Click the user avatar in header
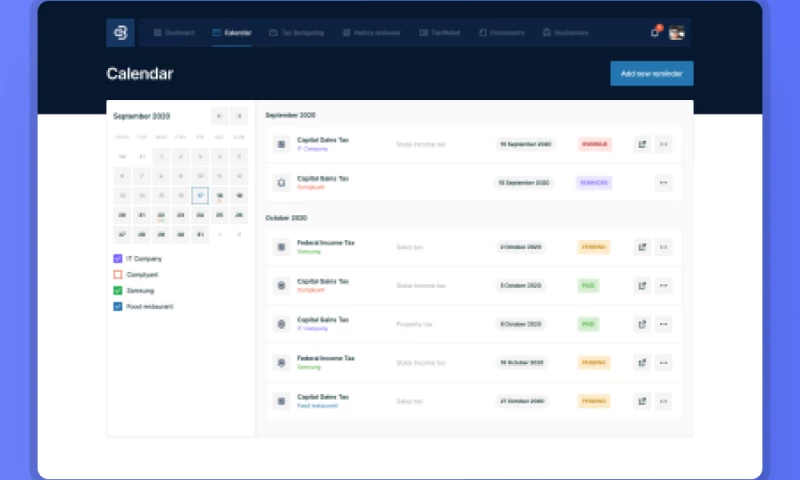This screenshot has height=480, width=800. [x=677, y=33]
